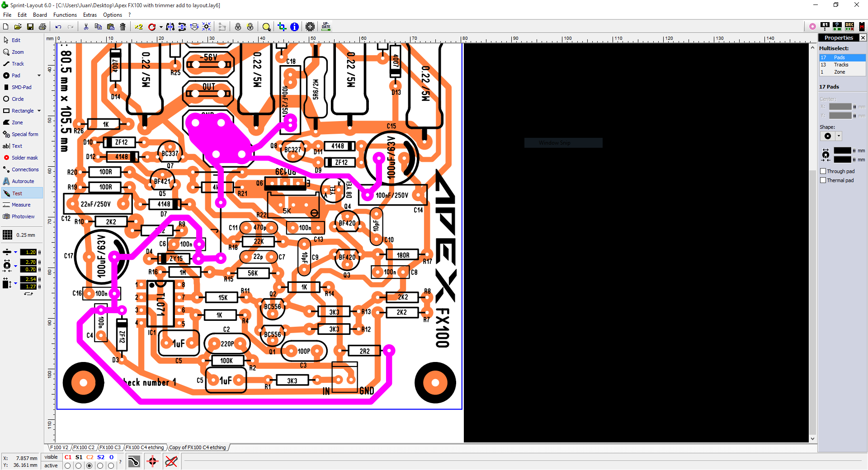The image size is (868, 470).
Task: Undo the last action
Action: click(x=58, y=27)
